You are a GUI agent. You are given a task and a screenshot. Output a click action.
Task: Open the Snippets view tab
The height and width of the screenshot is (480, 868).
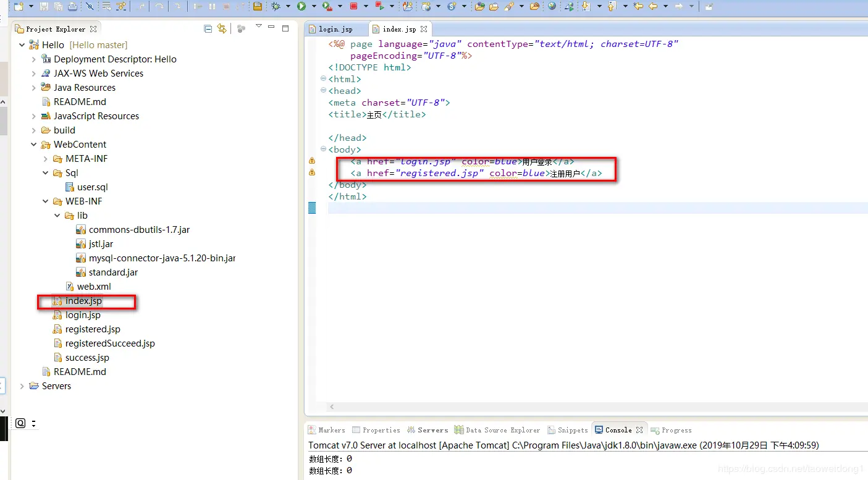[567, 430]
